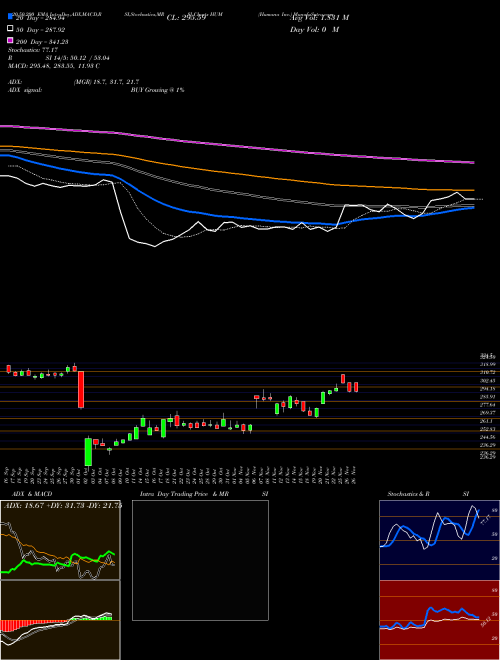Click the 'CL: 295.59' closing price text
Screen dimensions: 500x660
coord(186,18)
